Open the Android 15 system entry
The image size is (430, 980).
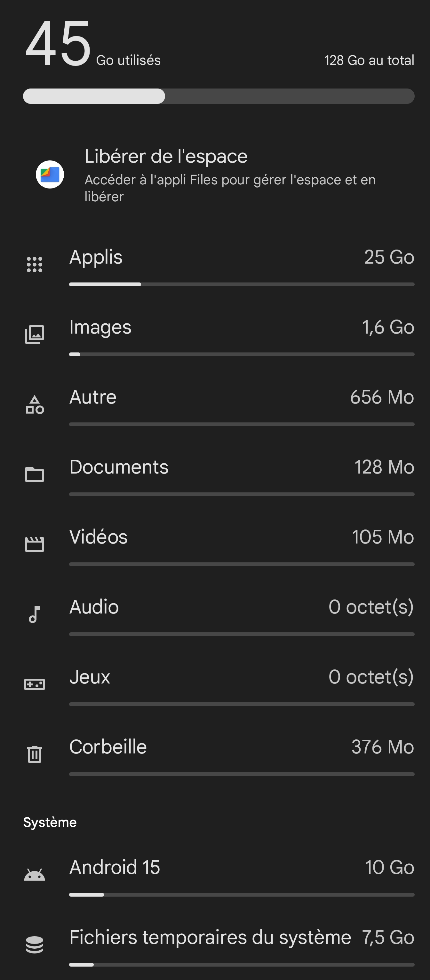click(242, 868)
